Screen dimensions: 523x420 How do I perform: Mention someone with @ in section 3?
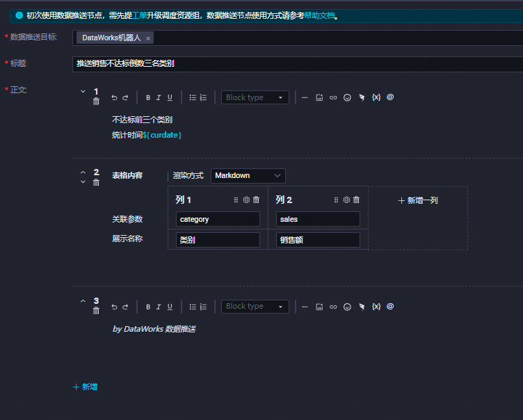(390, 306)
